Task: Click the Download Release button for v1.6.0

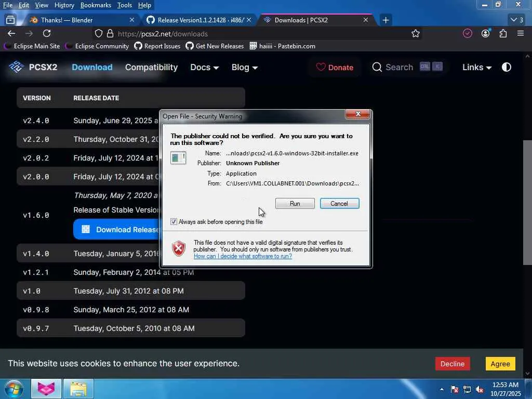Action: [117, 229]
